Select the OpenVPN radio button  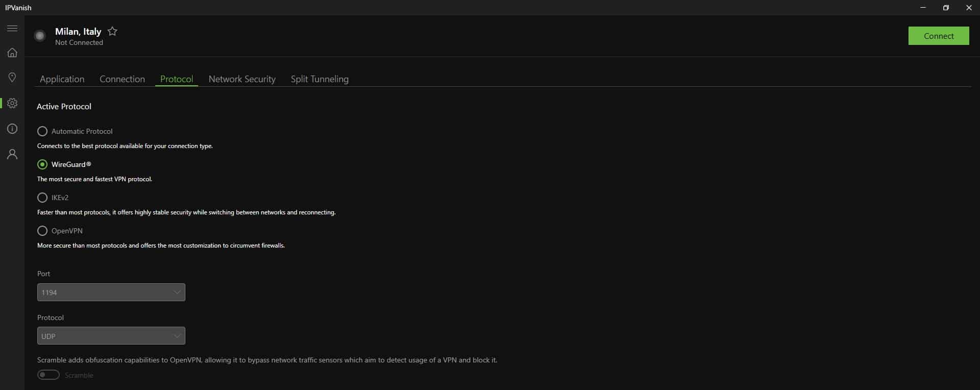pyautogui.click(x=42, y=231)
